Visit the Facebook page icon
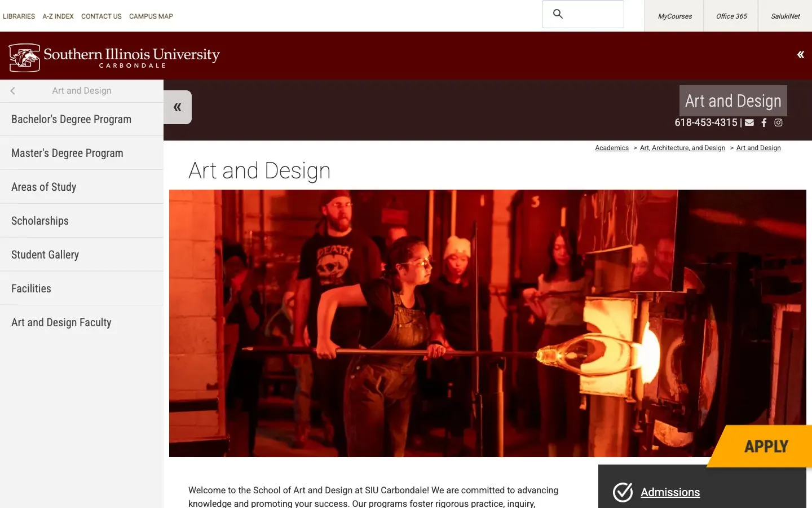This screenshot has width=812, height=508. point(764,122)
